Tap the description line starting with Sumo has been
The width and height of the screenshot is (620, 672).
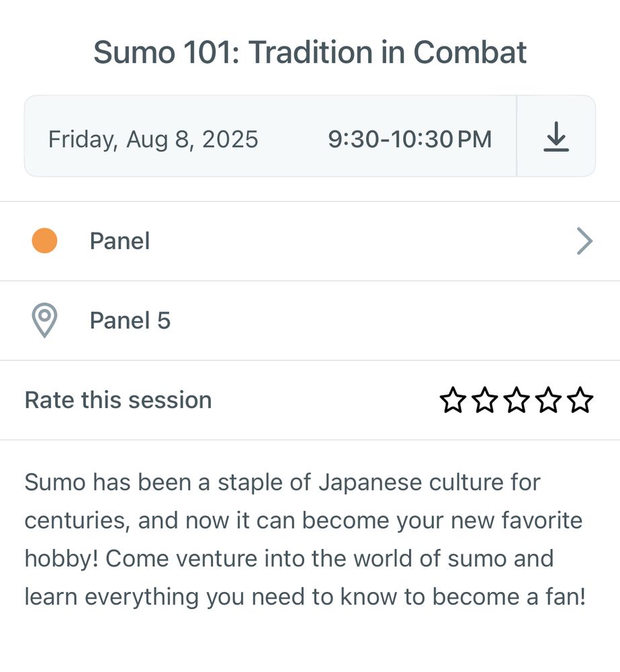tap(282, 482)
